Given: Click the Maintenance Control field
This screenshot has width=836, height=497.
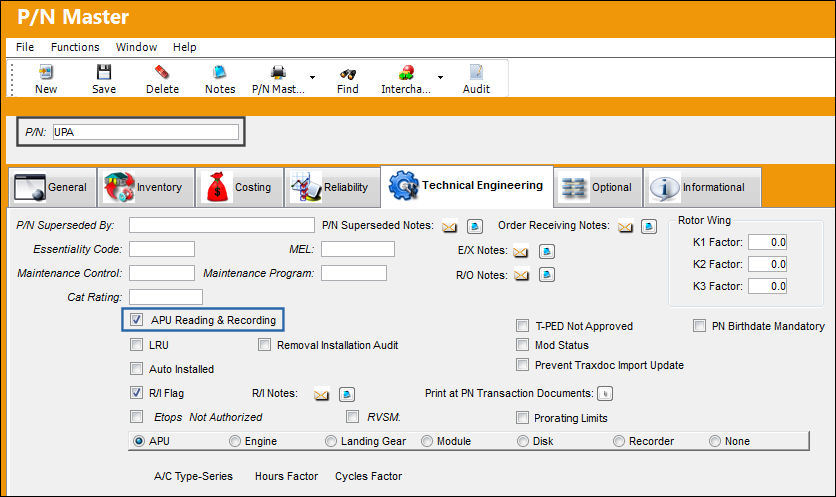Looking at the screenshot, I should tap(162, 272).
